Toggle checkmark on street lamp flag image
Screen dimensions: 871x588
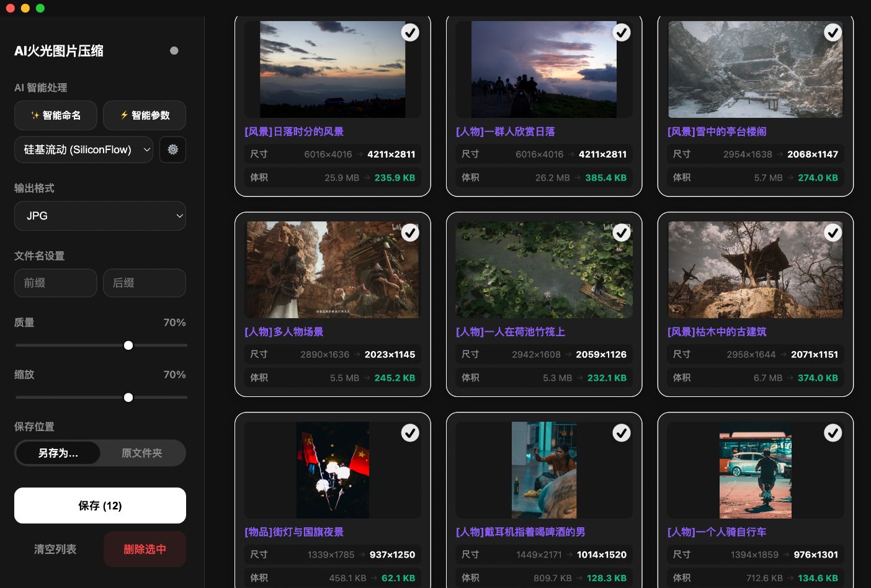click(x=410, y=433)
